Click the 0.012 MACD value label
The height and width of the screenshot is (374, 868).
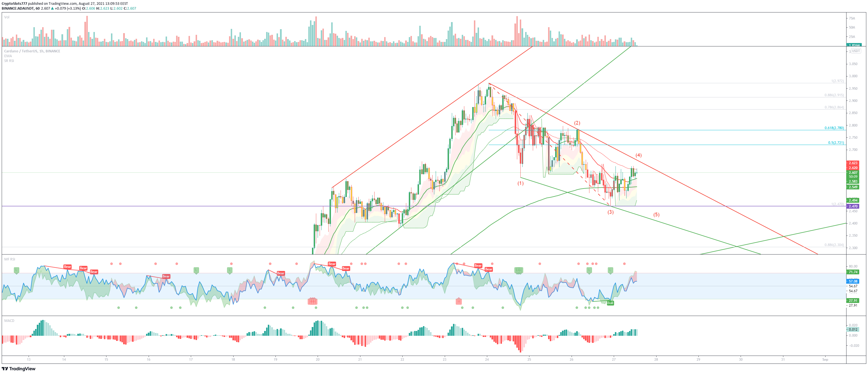pos(853,330)
